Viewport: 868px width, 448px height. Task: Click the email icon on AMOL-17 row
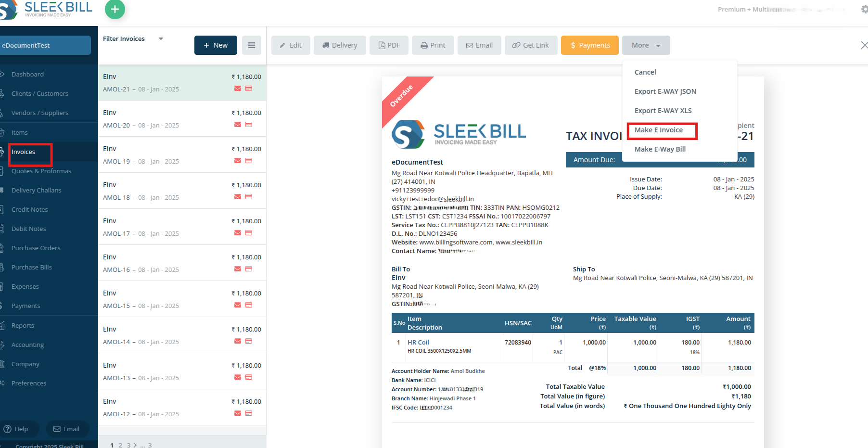(x=238, y=233)
